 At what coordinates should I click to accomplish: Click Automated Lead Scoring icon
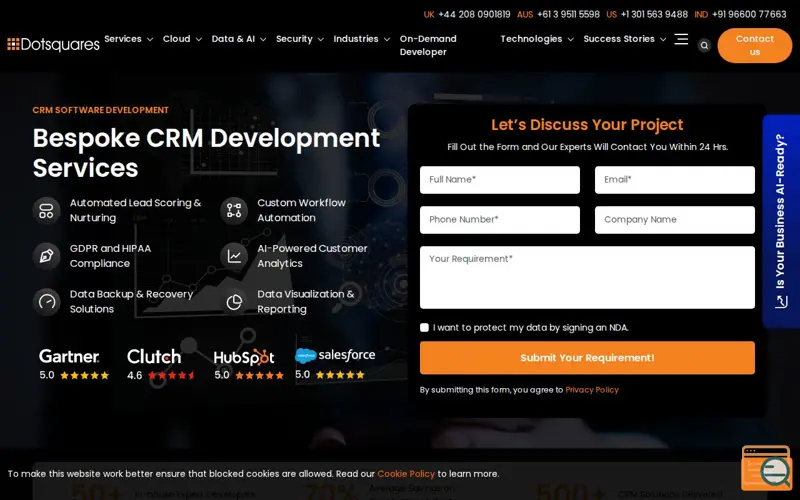pos(46,211)
